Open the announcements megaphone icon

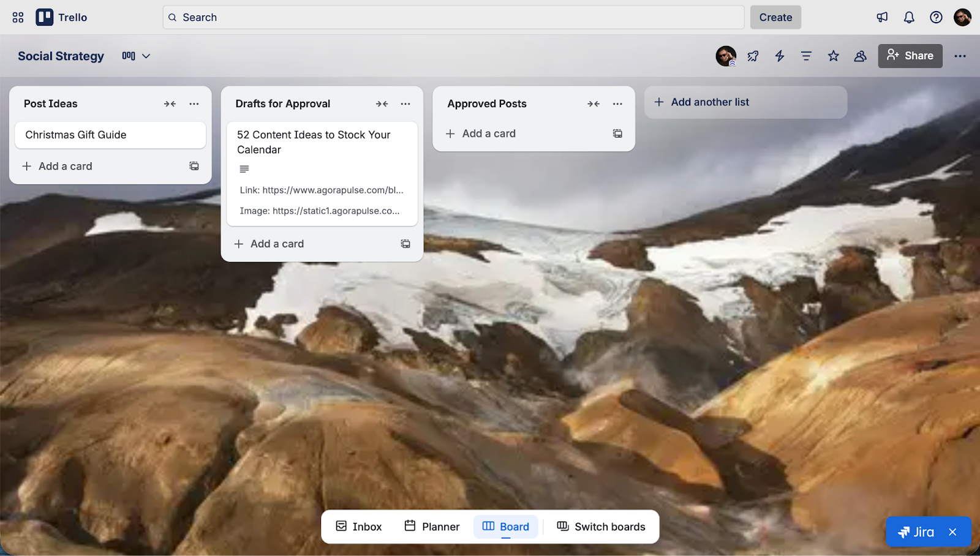tap(881, 17)
